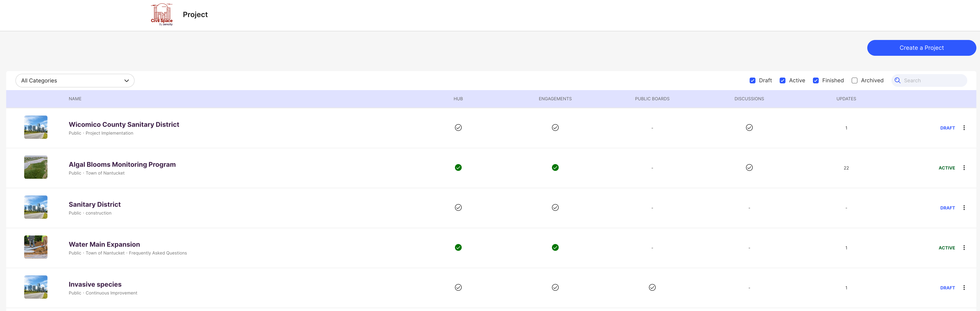Open the Water Main Expansion project

[104, 244]
